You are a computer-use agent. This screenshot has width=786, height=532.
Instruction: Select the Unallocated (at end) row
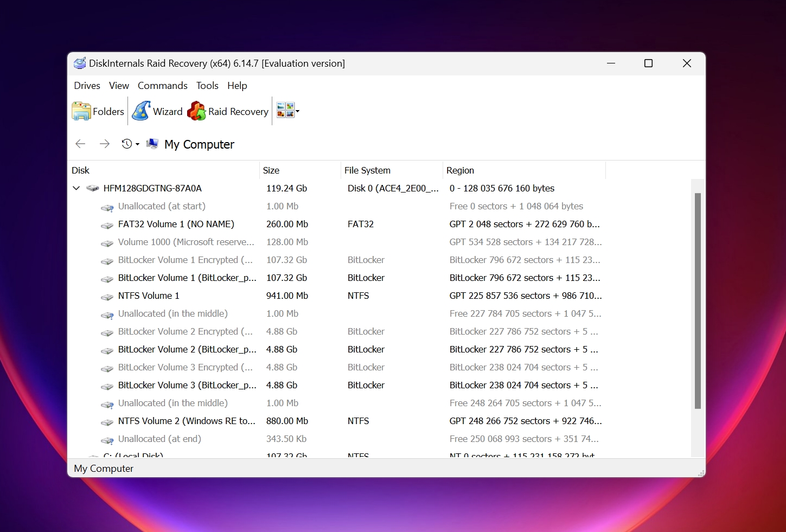379,439
